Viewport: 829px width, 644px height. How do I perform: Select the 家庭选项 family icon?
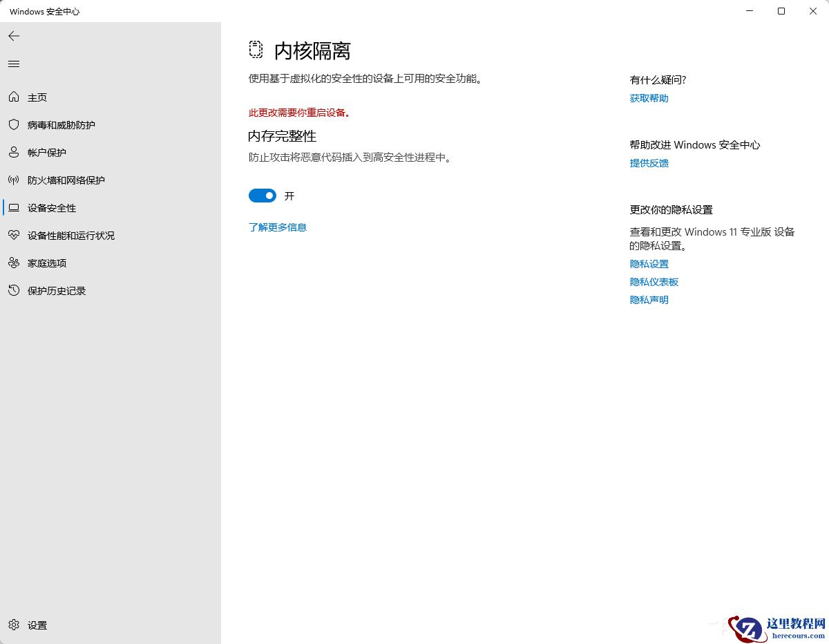pyautogui.click(x=14, y=263)
